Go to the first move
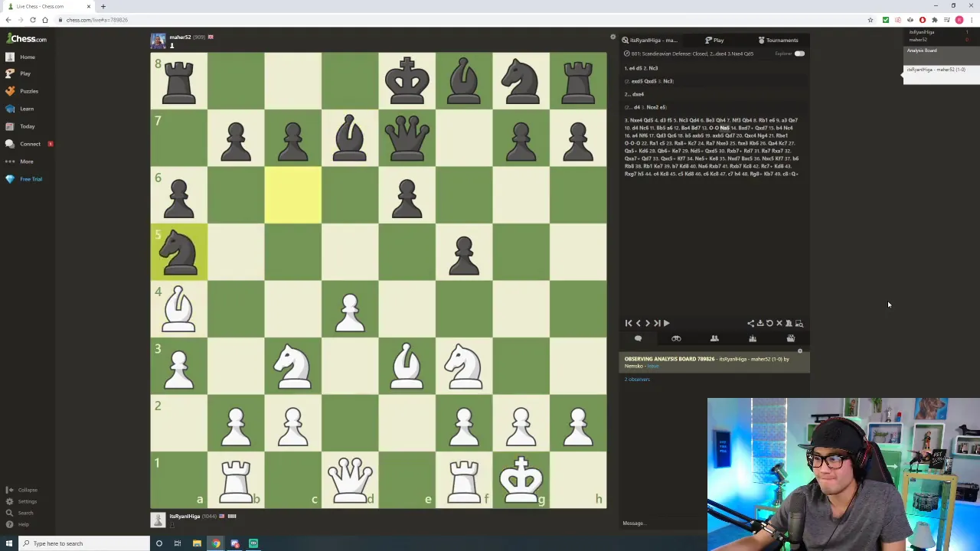The image size is (980, 551). [x=629, y=324]
